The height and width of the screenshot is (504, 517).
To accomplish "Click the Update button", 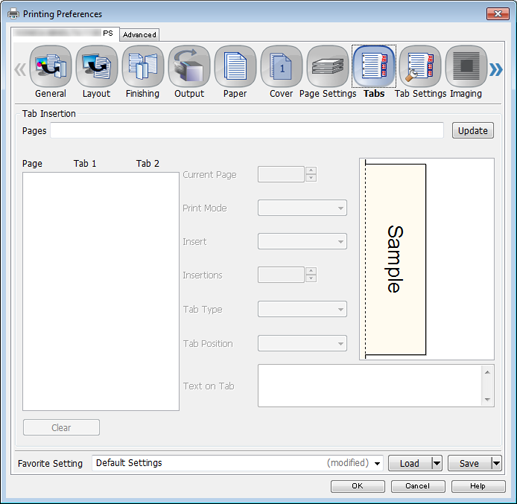I will point(473,131).
